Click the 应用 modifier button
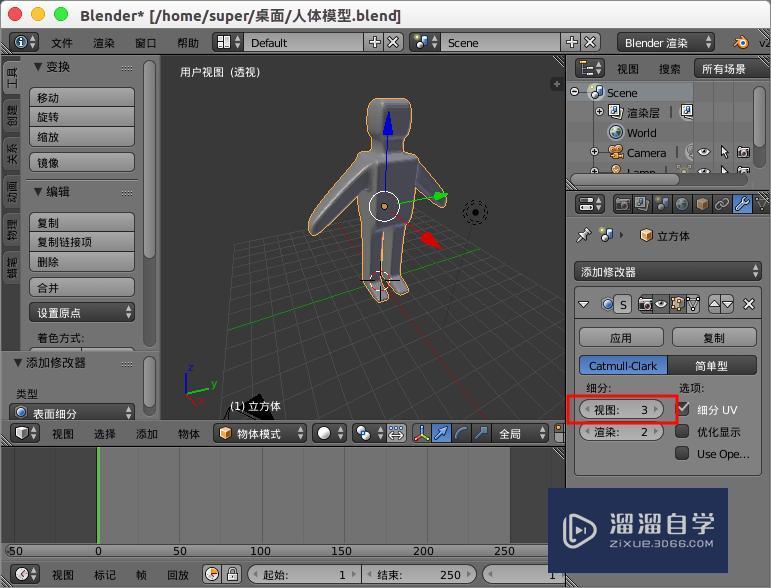This screenshot has width=771, height=588. (x=621, y=338)
